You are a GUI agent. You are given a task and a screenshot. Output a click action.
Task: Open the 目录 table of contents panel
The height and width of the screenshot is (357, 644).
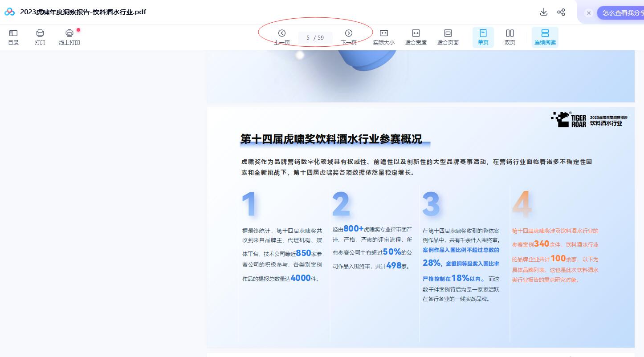(13, 37)
